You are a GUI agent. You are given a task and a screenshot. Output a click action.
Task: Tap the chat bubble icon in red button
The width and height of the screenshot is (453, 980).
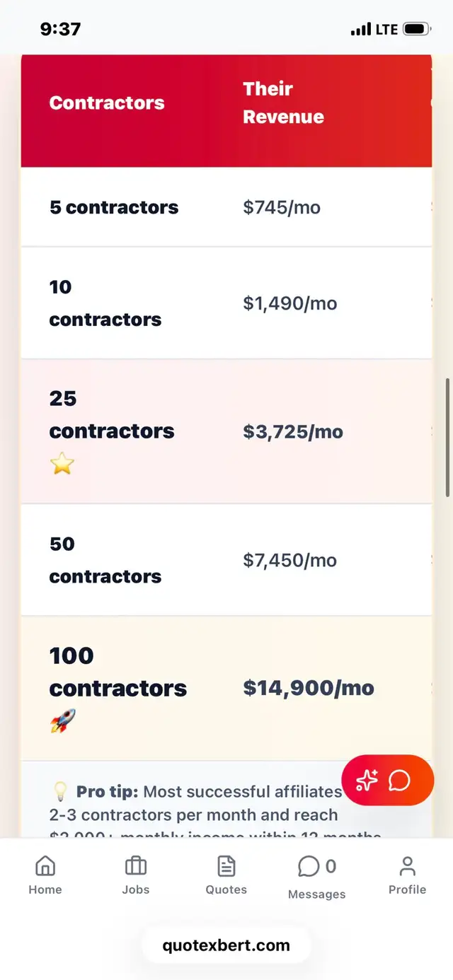pyautogui.click(x=400, y=781)
